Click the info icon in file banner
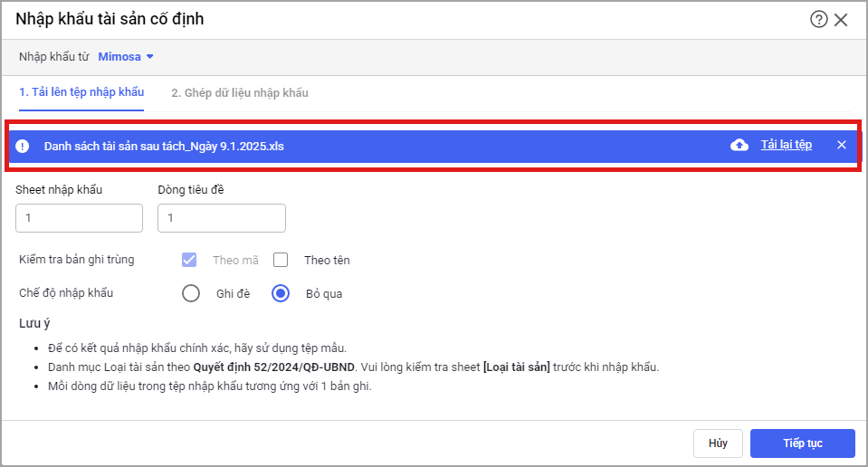This screenshot has height=467, width=868. coord(23,146)
